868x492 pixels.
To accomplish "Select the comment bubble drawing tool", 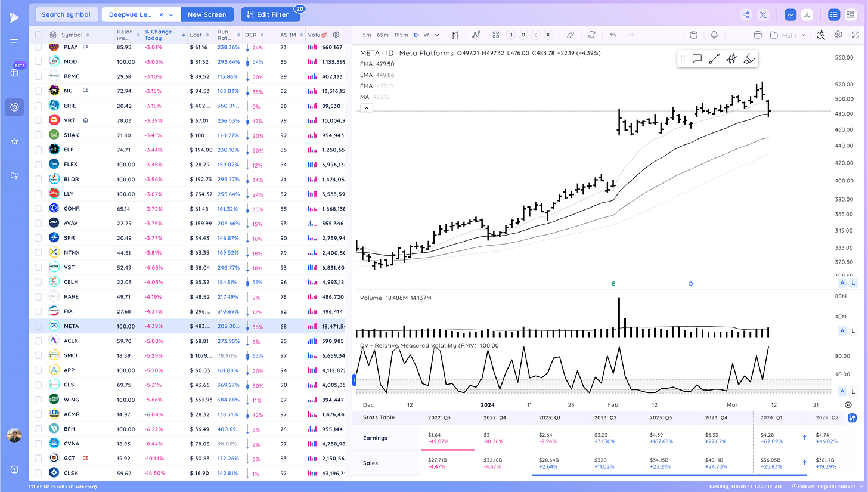I will [696, 58].
